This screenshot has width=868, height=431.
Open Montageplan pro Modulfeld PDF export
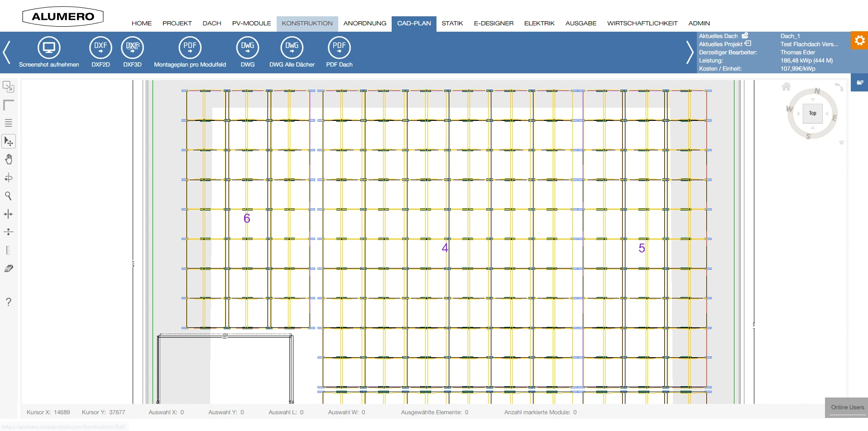point(190,48)
